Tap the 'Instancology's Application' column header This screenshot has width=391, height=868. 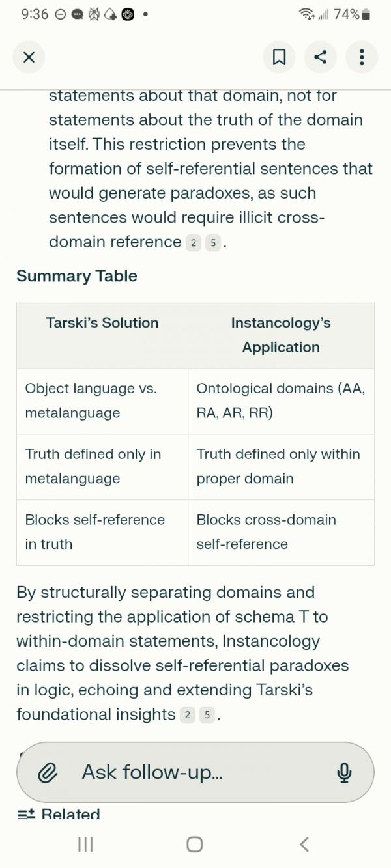pyautogui.click(x=281, y=335)
